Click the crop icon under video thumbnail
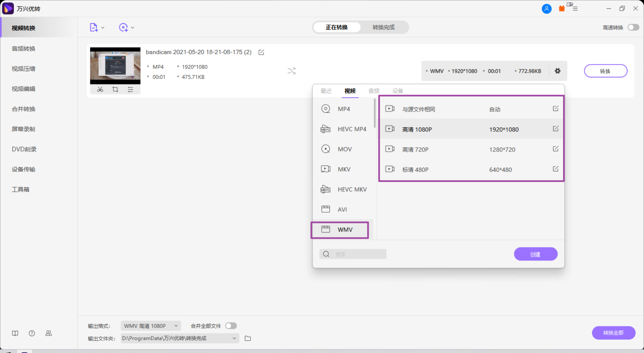This screenshot has width=644, height=353. click(x=115, y=90)
